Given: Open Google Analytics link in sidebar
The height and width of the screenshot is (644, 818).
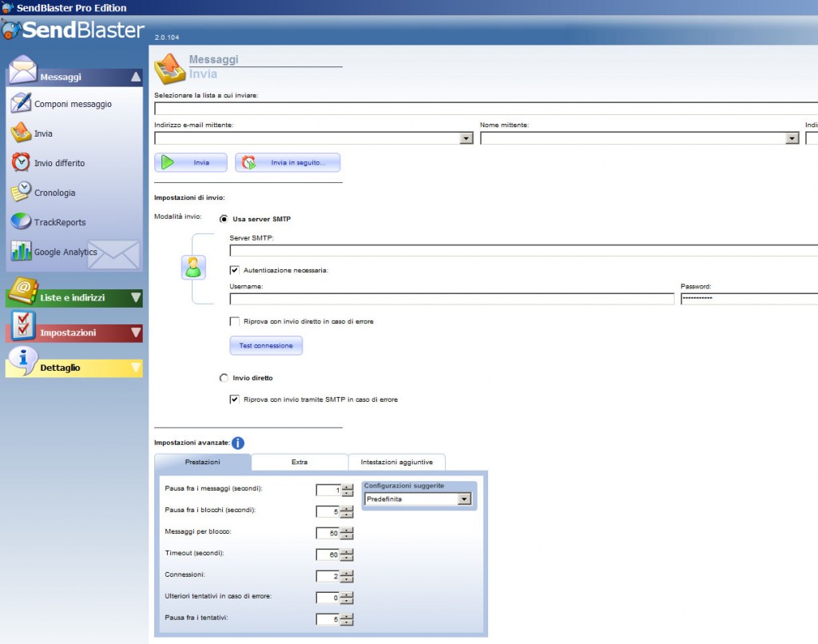Looking at the screenshot, I should pyautogui.click(x=66, y=252).
